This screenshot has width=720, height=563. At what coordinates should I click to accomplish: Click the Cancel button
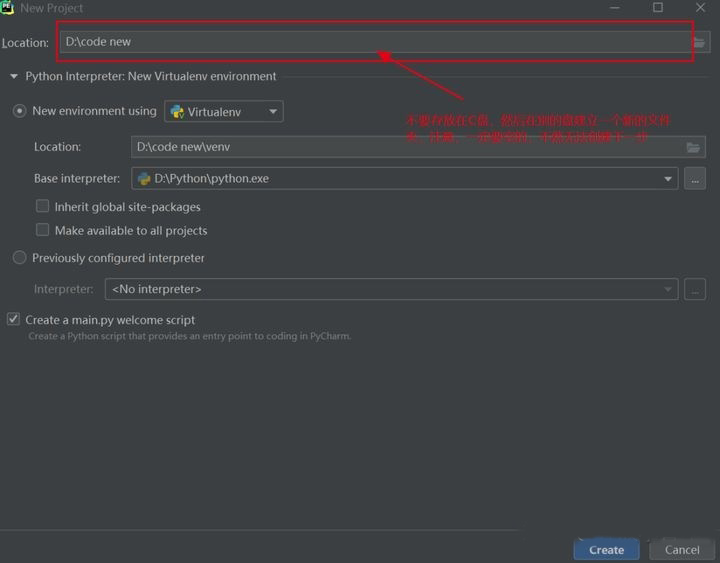(682, 550)
